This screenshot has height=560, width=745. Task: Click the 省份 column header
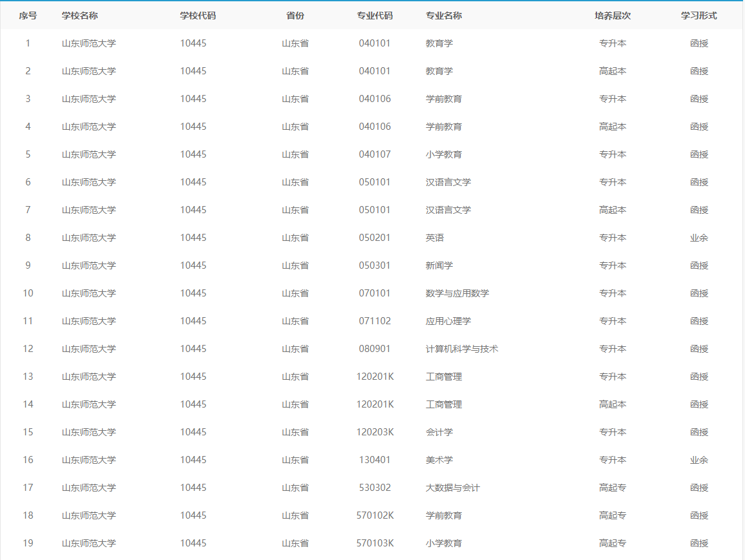(295, 16)
